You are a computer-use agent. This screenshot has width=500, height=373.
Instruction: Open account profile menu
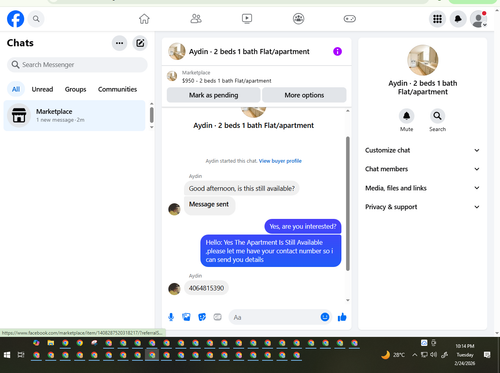(x=478, y=19)
